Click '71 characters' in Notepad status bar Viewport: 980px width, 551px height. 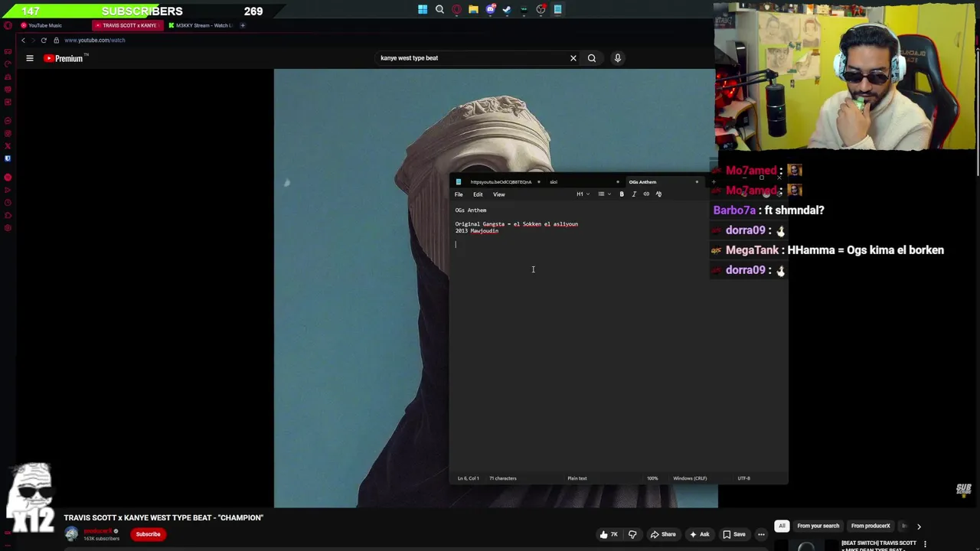point(503,478)
